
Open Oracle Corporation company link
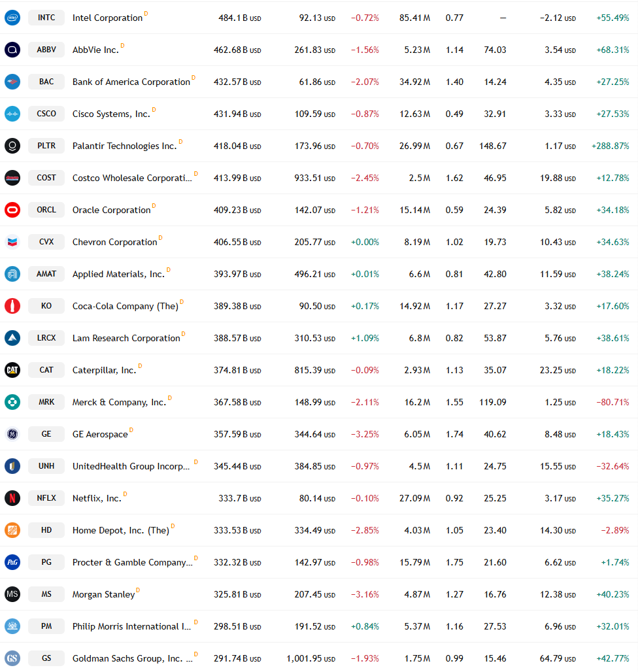point(111,210)
